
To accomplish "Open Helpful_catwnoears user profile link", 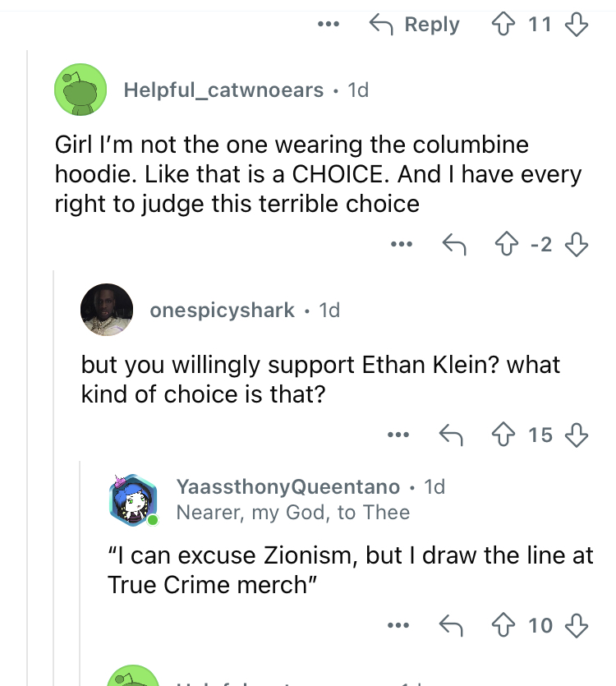I will tap(223, 90).
